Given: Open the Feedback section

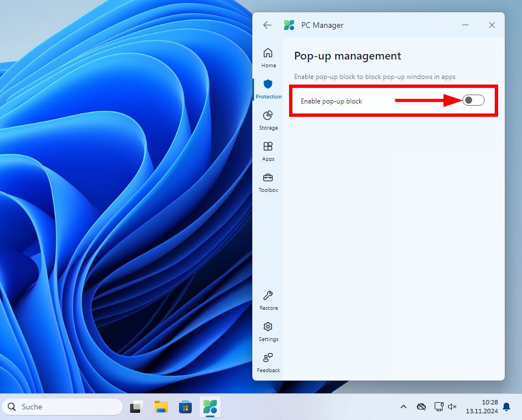Looking at the screenshot, I should [268, 361].
